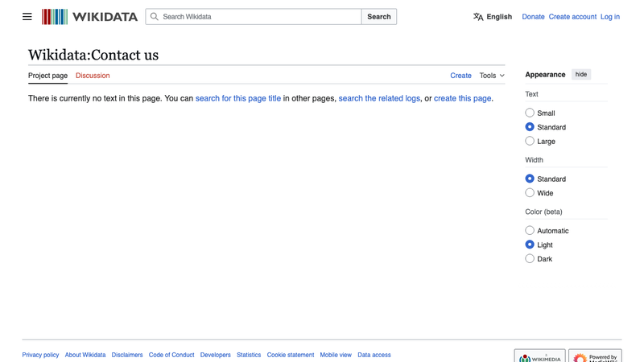
Task: Click the magnifier icon in search box
Action: [x=154, y=16]
